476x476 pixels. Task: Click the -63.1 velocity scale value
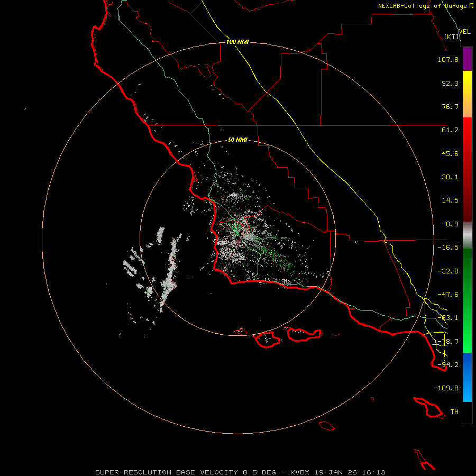448,318
